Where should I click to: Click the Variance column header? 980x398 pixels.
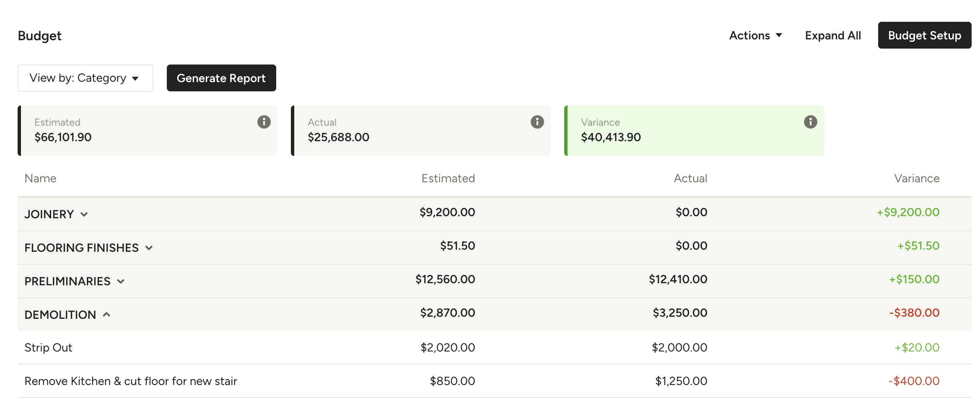pyautogui.click(x=917, y=178)
